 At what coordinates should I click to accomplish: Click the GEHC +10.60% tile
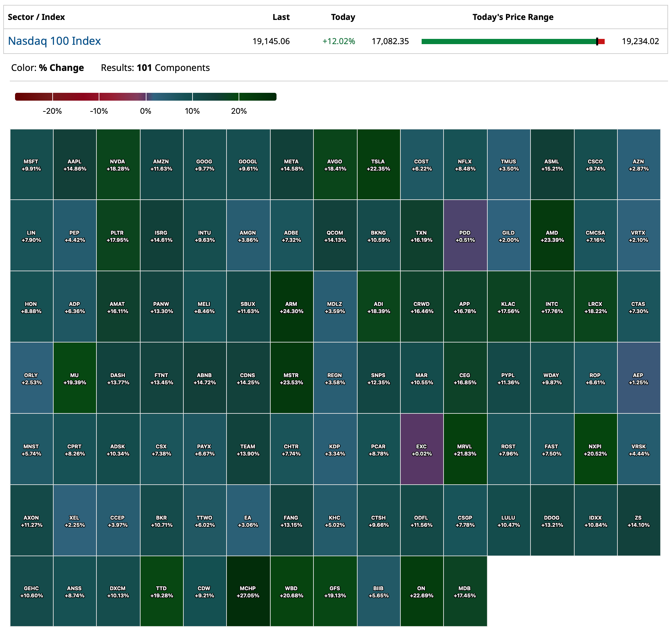click(31, 591)
